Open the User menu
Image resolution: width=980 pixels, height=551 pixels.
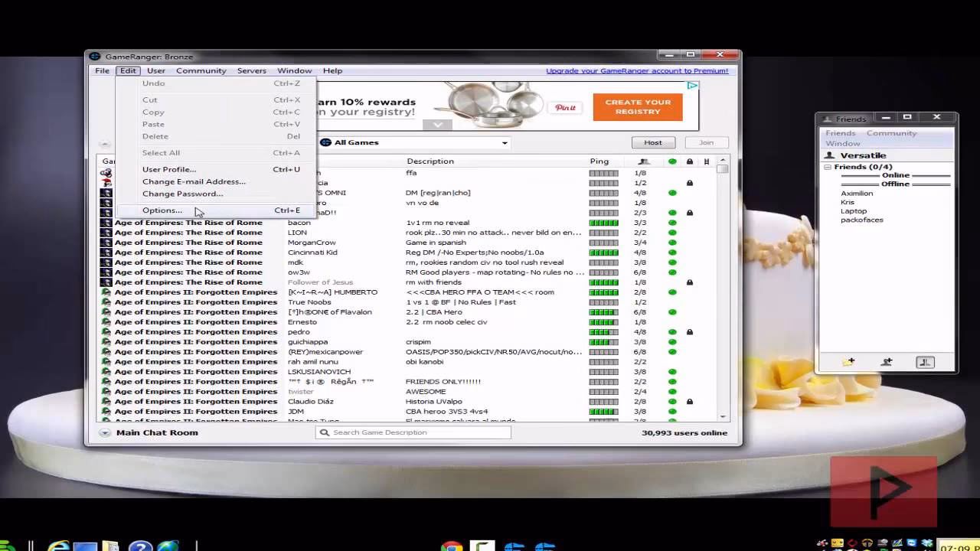156,70
